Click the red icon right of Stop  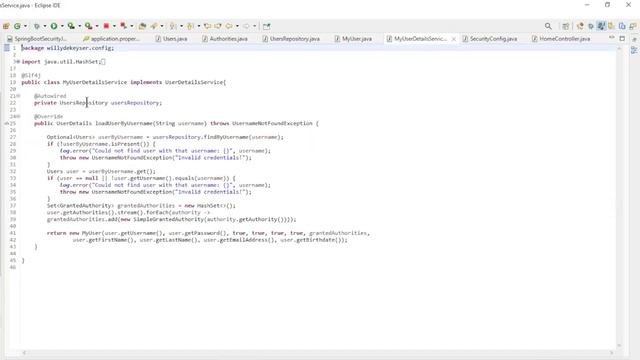coord(123,26)
